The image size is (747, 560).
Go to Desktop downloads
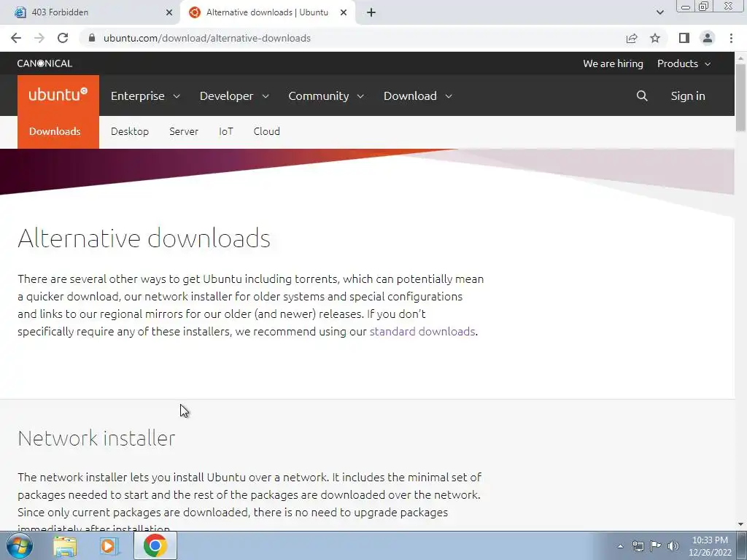click(x=130, y=131)
